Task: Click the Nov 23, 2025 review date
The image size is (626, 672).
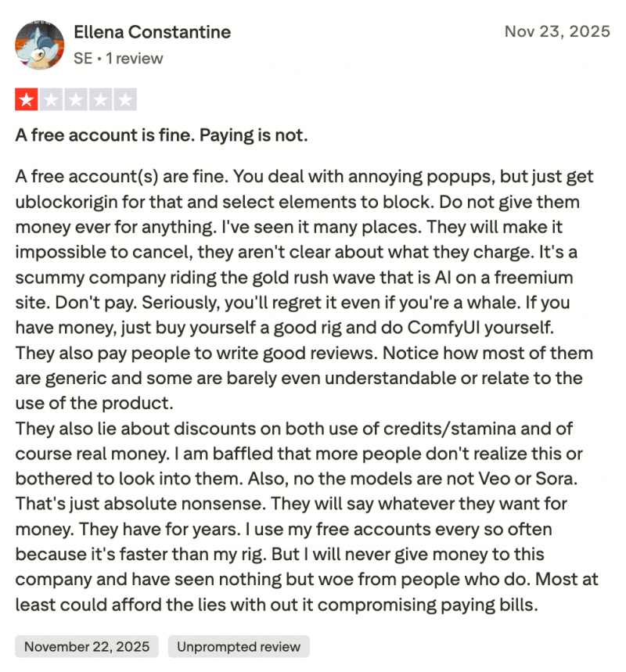Action: (x=556, y=31)
